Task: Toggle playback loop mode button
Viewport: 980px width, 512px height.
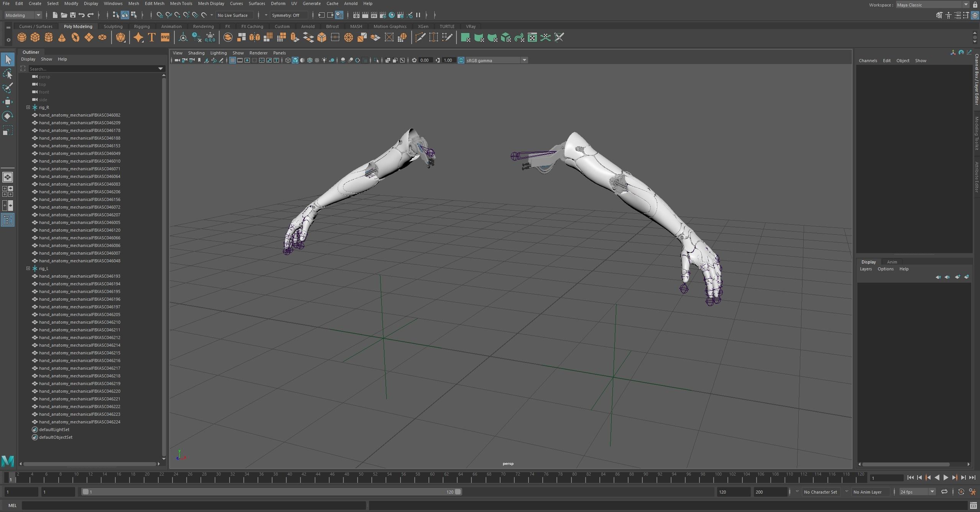Action: (944, 492)
